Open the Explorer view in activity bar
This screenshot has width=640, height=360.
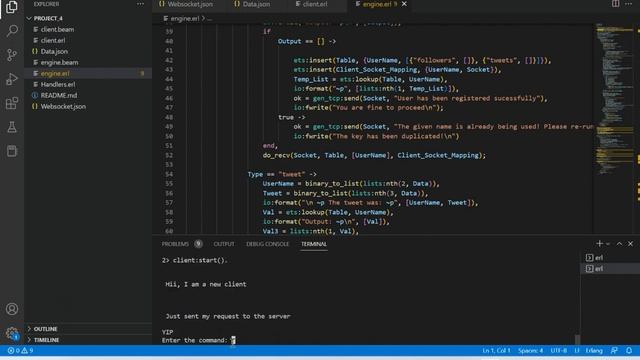point(12,7)
